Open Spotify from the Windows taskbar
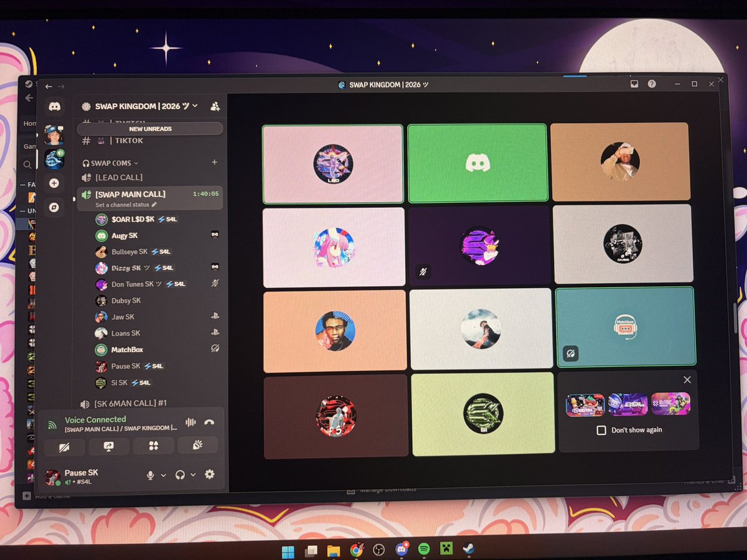This screenshot has width=747, height=560. pyautogui.click(x=424, y=549)
